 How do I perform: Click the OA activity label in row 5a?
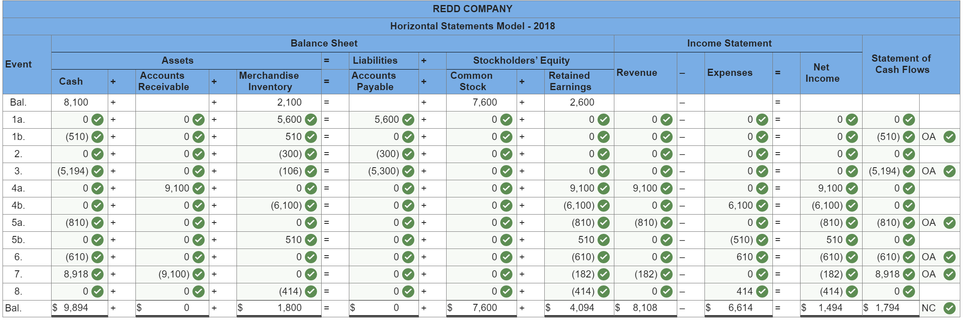pos(929,223)
